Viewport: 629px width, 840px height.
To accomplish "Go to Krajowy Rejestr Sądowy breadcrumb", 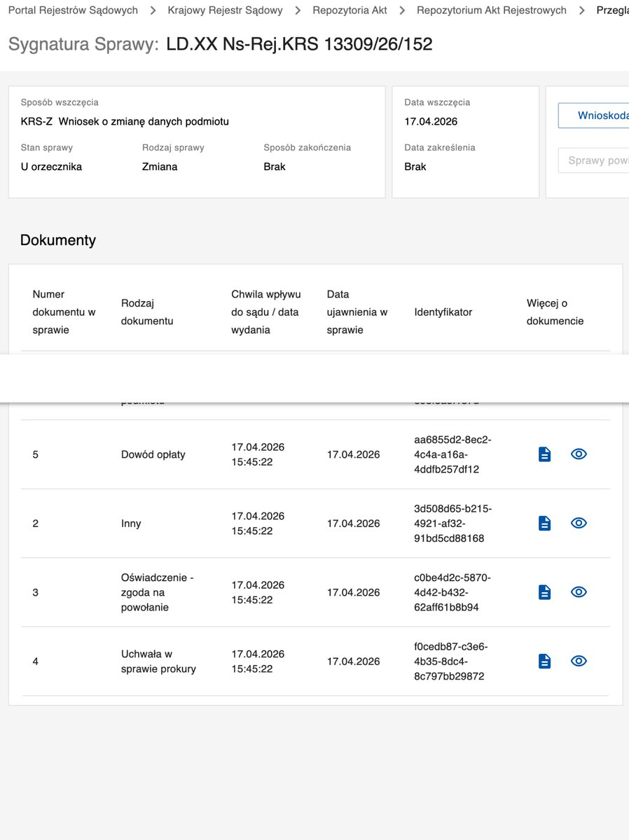I will [226, 10].
